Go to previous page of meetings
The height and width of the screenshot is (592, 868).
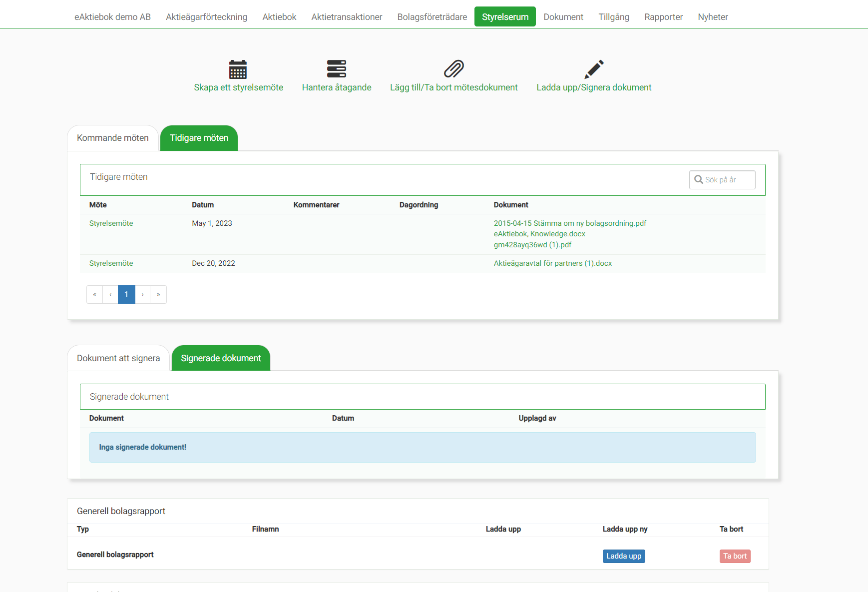click(110, 295)
